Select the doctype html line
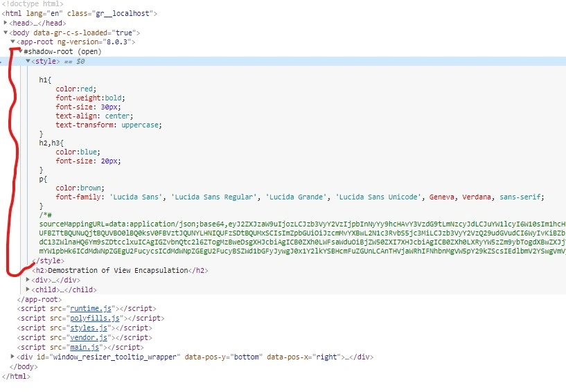This screenshot has width=566, height=392. point(33,4)
